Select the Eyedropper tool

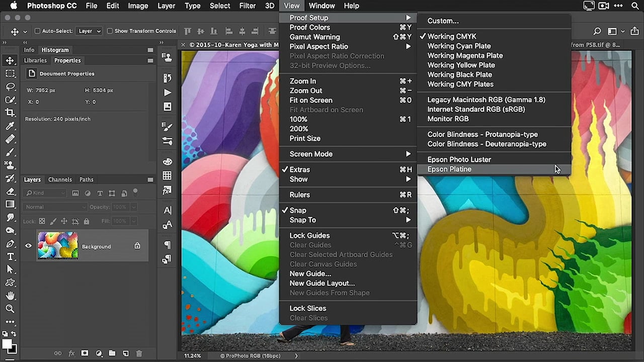[x=10, y=126]
